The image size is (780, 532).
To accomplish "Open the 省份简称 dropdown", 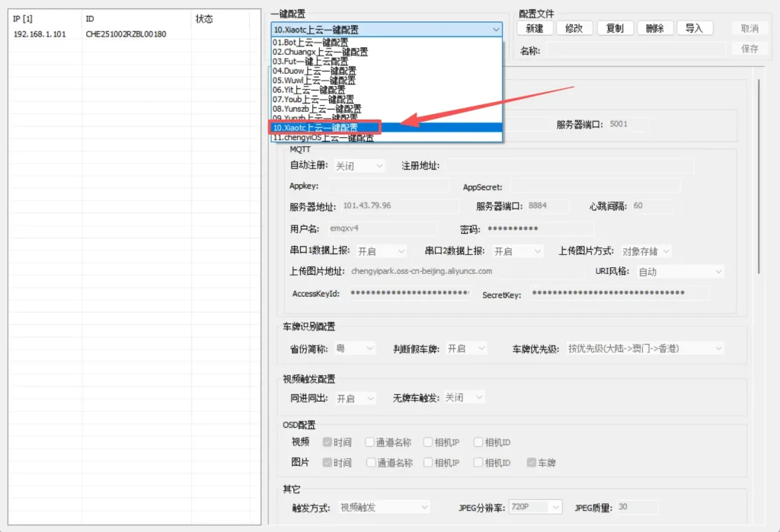I will [x=356, y=348].
